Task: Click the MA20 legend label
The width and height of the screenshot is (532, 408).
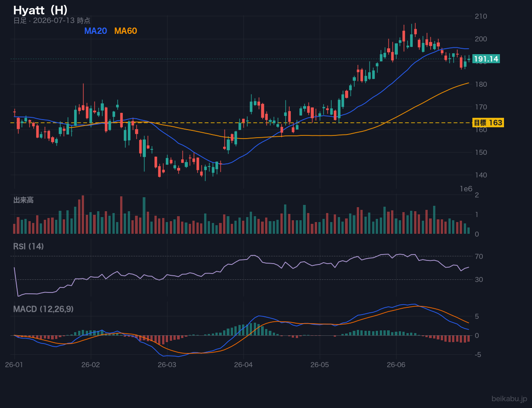Action: pyautogui.click(x=95, y=31)
